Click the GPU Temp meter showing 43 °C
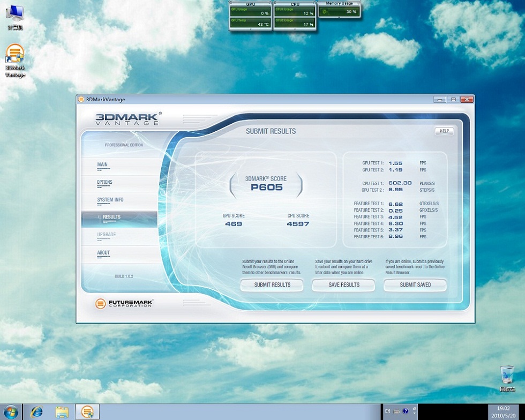Viewport: 525px width, 420px height. (x=250, y=23)
